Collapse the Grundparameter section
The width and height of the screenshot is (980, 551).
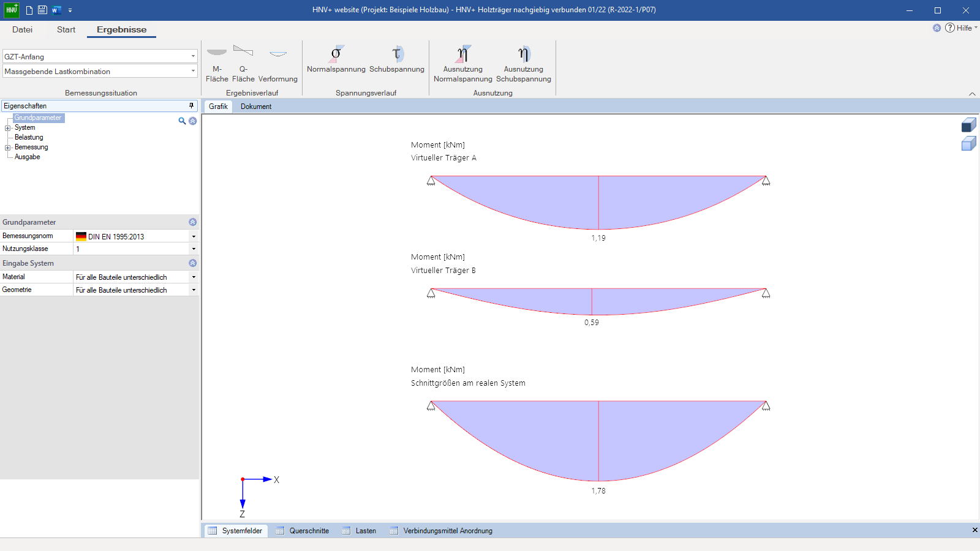pos(192,222)
